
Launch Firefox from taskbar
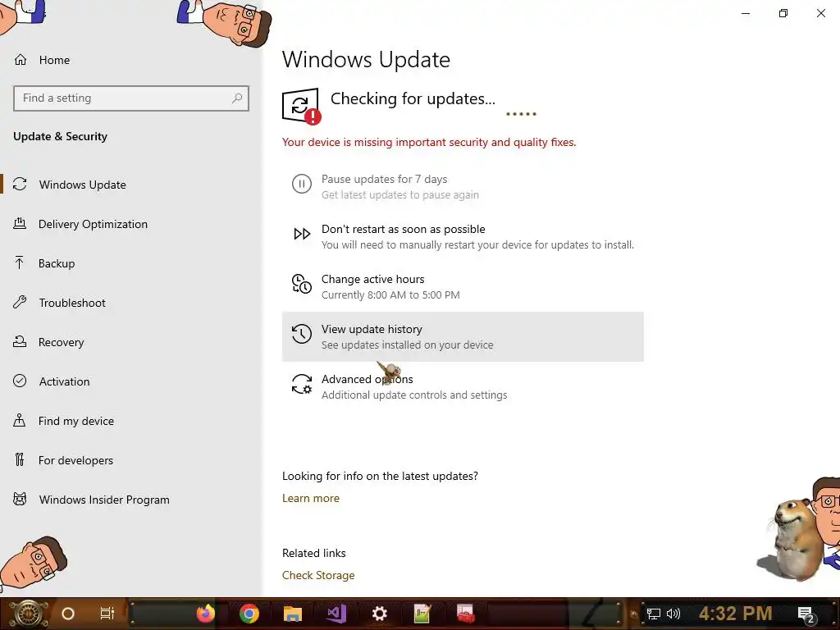[x=205, y=614]
